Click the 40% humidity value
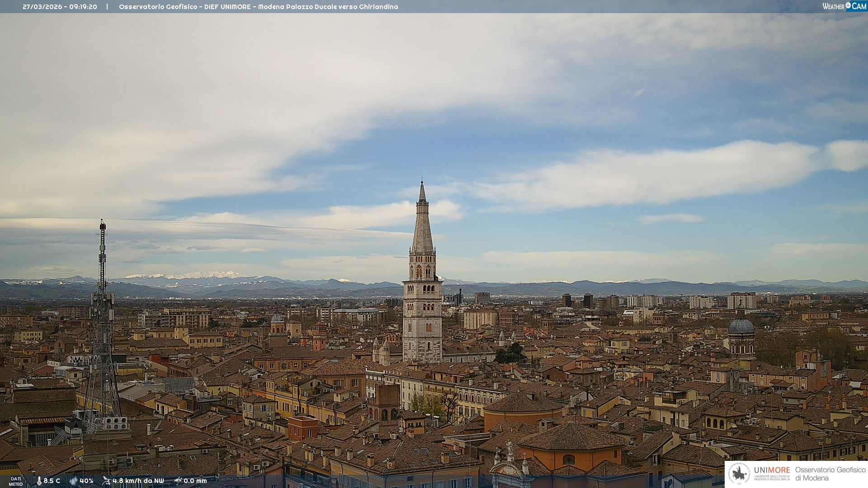The image size is (868, 488). [86, 481]
